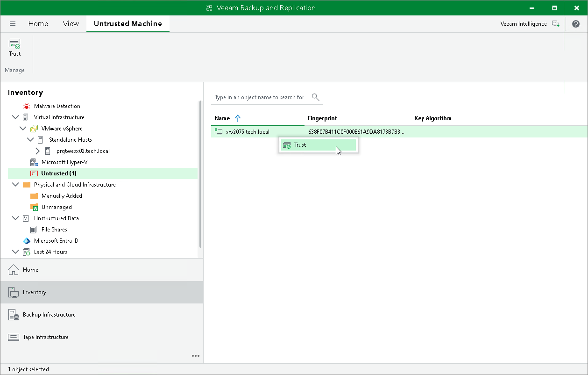This screenshot has height=375, width=588.
Task: Click the Manually Added folder icon
Action: tap(34, 196)
